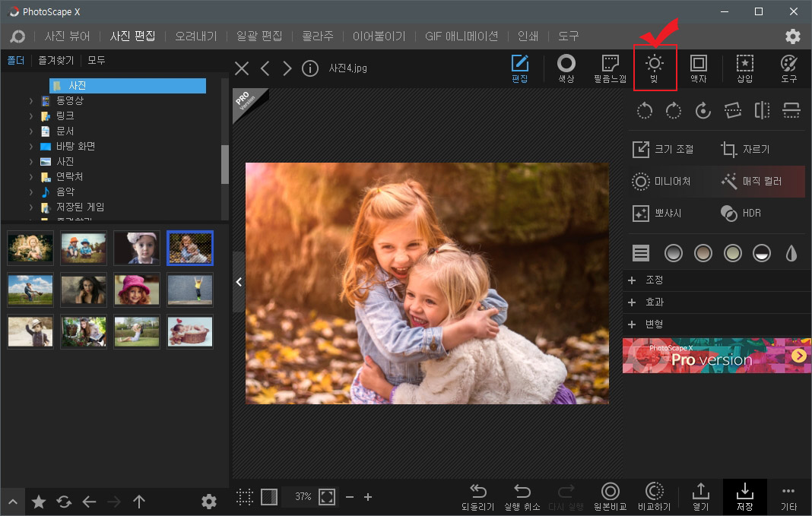
Task: Select the 즐겨찾기 favorites tab
Action: [56, 61]
